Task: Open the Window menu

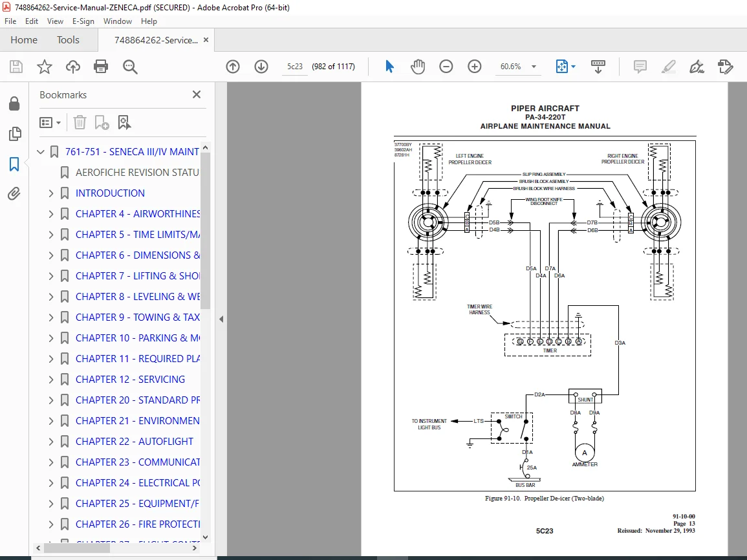Action: pos(117,21)
